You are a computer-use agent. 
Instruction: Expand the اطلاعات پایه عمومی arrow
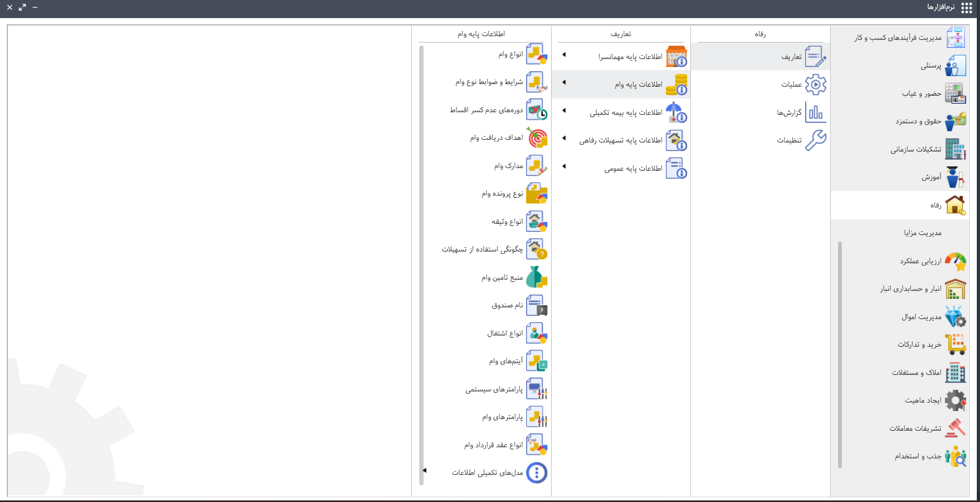point(564,166)
